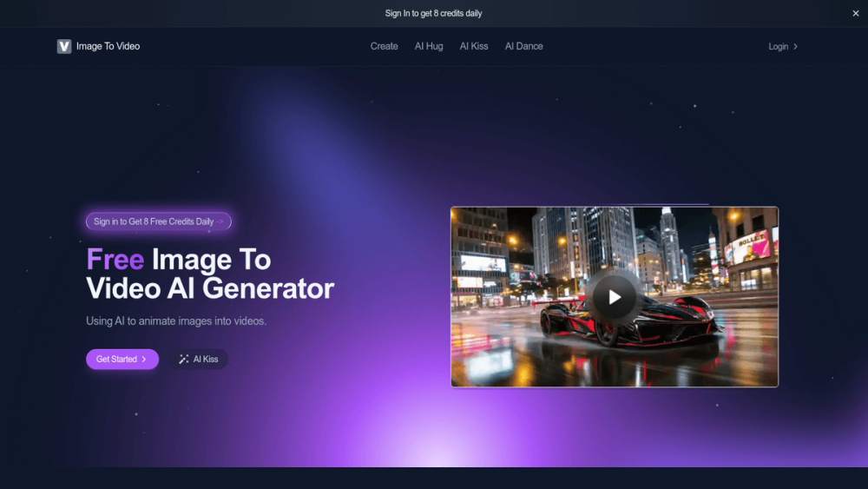The width and height of the screenshot is (868, 489).
Task: Go to AI Hug page
Action: pos(429,47)
